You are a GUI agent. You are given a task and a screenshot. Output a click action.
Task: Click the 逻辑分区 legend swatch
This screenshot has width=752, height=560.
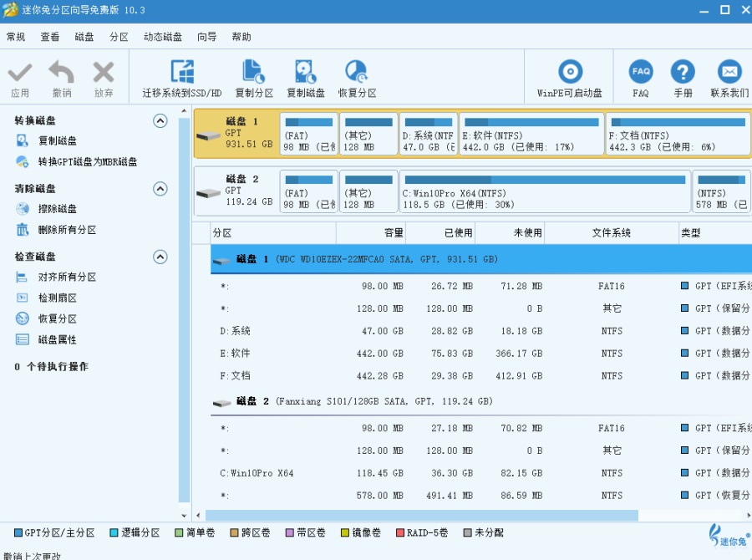point(114,532)
